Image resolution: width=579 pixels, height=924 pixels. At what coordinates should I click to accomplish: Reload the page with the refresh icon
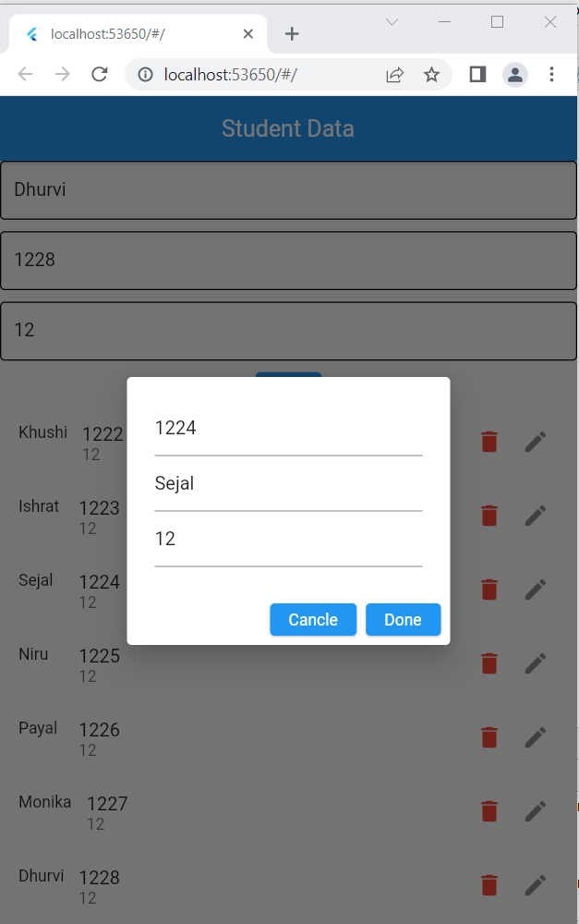[99, 74]
